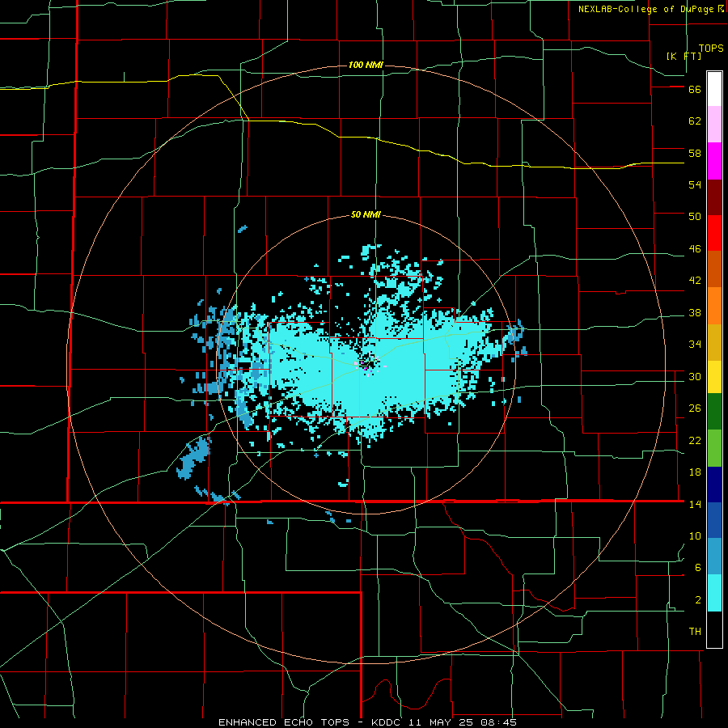The height and width of the screenshot is (728, 728).
Task: Select the dark green legend swatch
Action: pos(714,412)
